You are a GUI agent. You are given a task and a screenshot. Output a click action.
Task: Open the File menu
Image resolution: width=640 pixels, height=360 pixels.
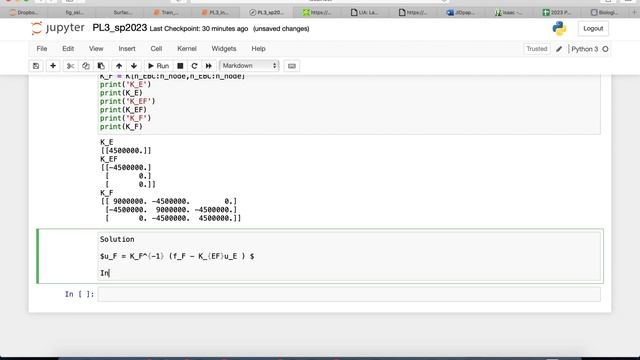point(42,49)
